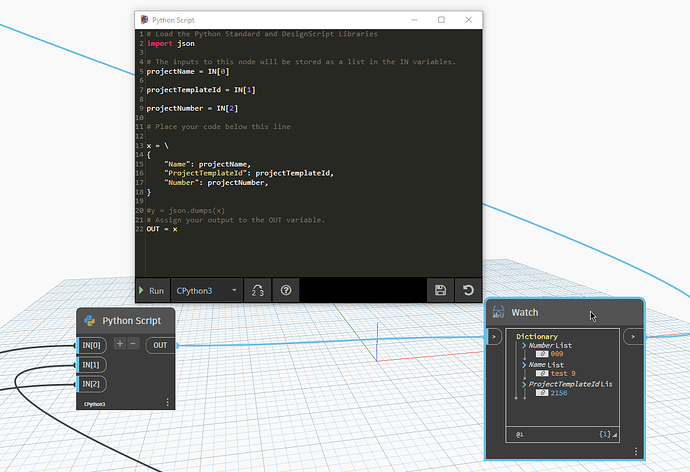Collapse the ProjectTemplateId list in Watch
The height and width of the screenshot is (472, 690).
[525, 384]
